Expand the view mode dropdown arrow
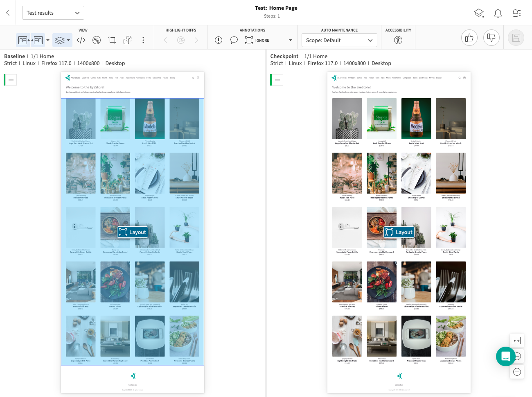The height and width of the screenshot is (397, 532). 48,40
